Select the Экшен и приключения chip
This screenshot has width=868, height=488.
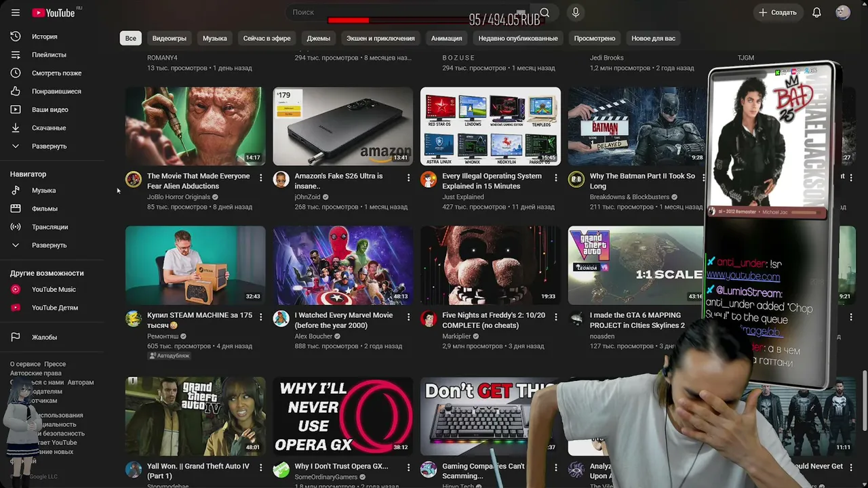point(380,39)
